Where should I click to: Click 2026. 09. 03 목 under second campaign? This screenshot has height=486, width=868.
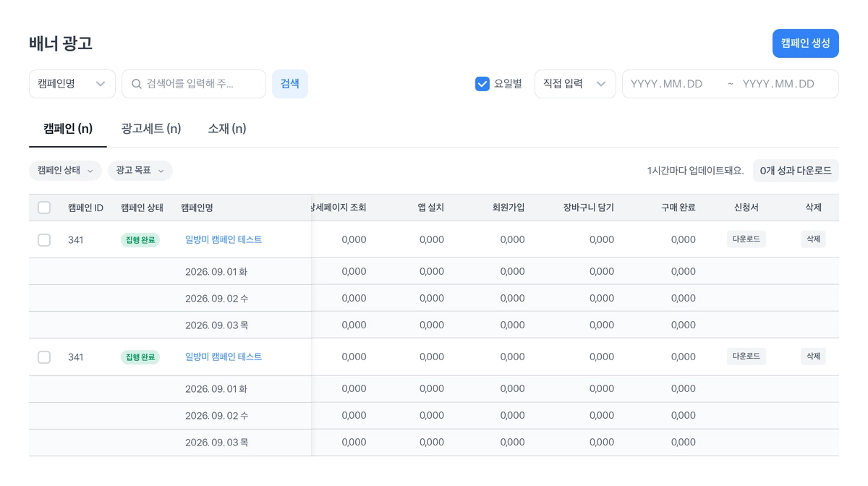216,442
